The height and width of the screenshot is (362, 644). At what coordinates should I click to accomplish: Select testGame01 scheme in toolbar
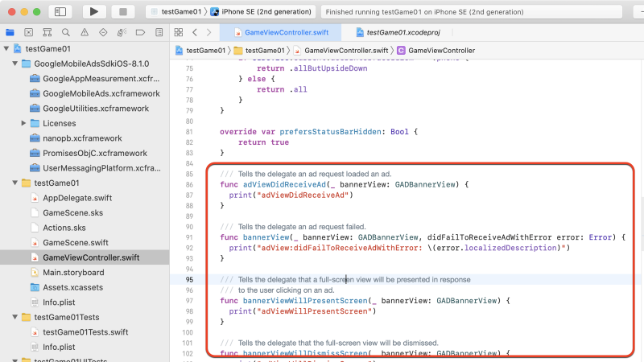[176, 11]
